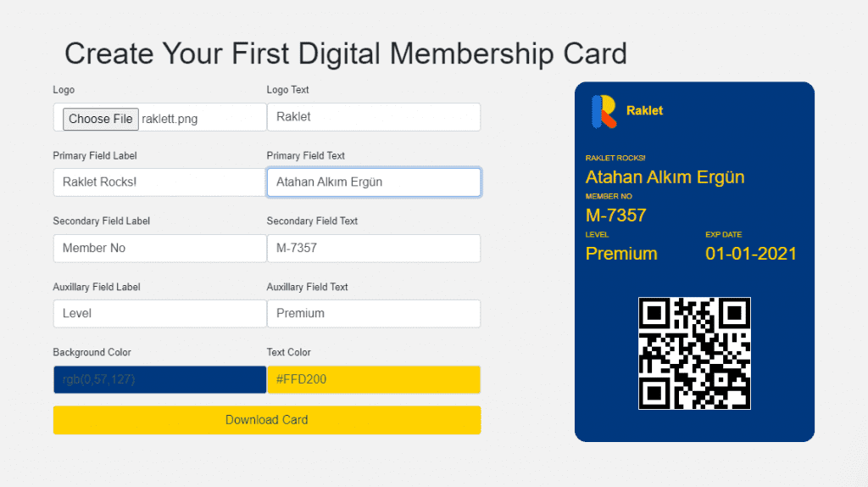Click the M-7357 member number on card
Viewport: 868px width, 487px height.
tap(615, 216)
